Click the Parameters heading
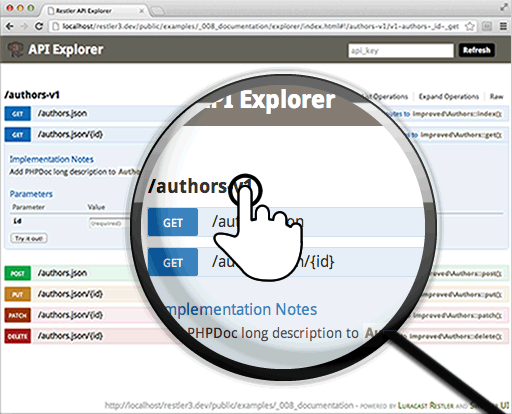Viewport: 512px width, 414px height. point(31,194)
